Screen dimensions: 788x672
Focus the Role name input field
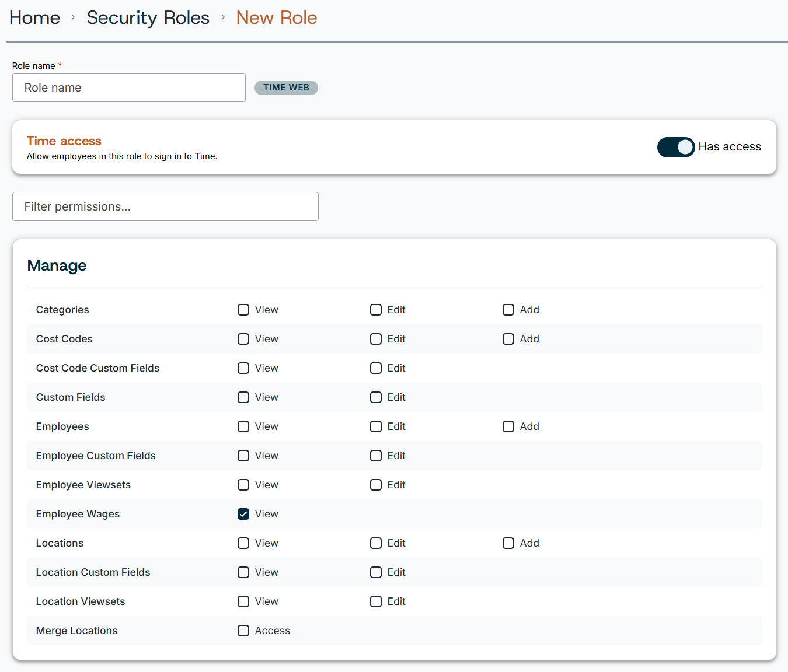tap(129, 87)
